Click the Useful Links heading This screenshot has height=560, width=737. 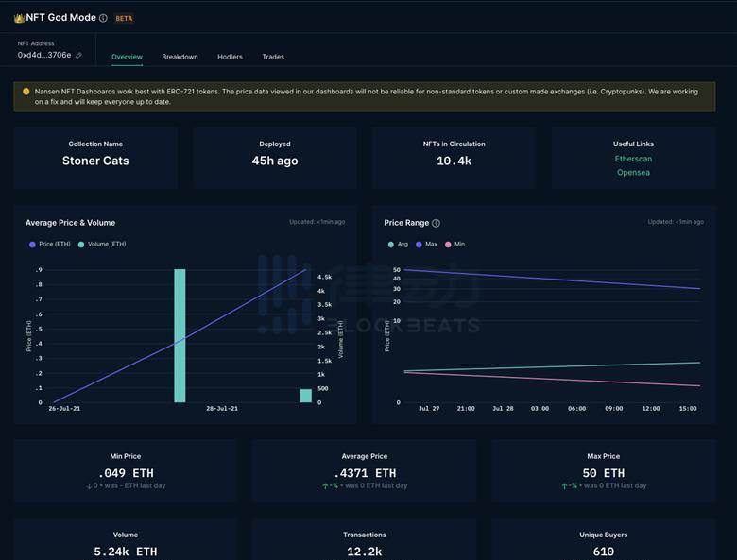(633, 144)
